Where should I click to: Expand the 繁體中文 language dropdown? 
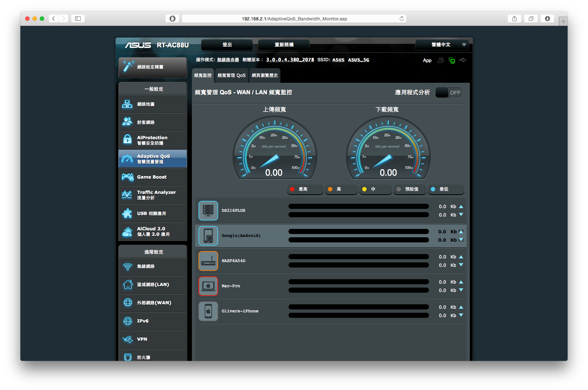click(442, 45)
